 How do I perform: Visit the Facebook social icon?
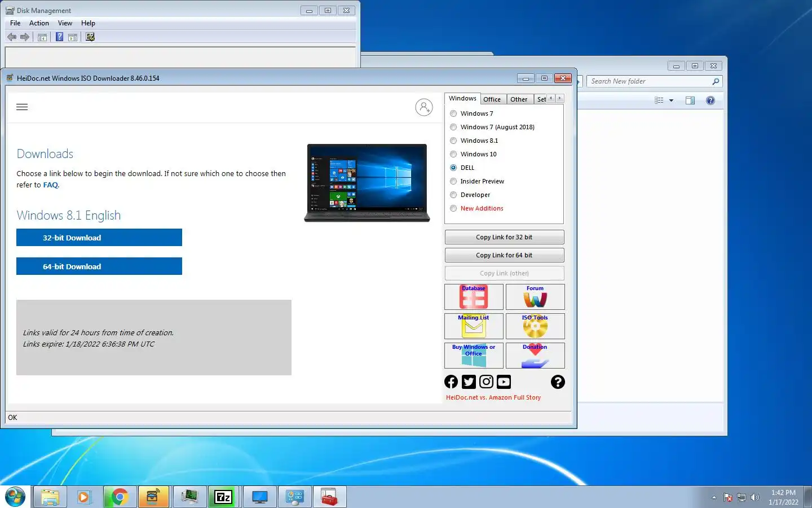(451, 382)
